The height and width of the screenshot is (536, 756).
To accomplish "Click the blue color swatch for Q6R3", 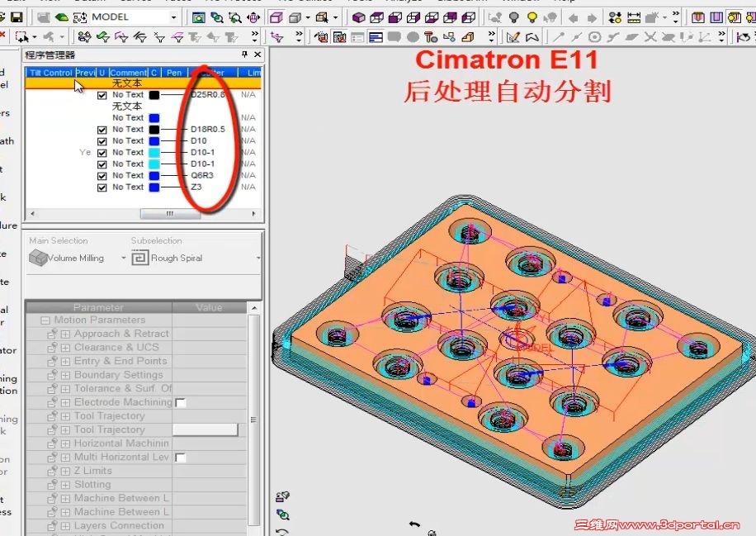I will (154, 176).
